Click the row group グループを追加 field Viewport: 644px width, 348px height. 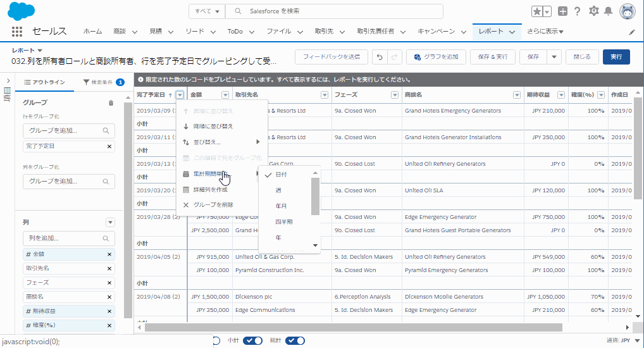coord(68,130)
